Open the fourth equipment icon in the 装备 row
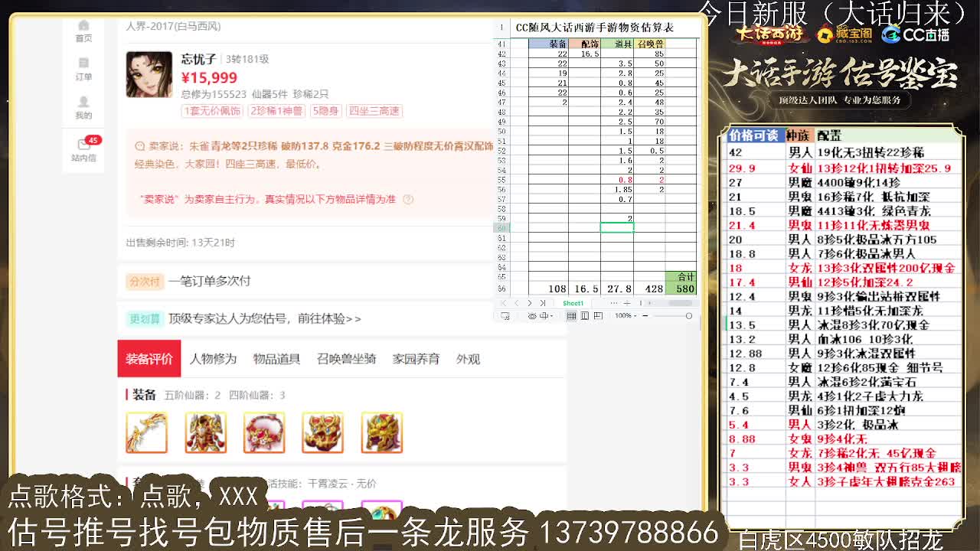 [x=322, y=432]
